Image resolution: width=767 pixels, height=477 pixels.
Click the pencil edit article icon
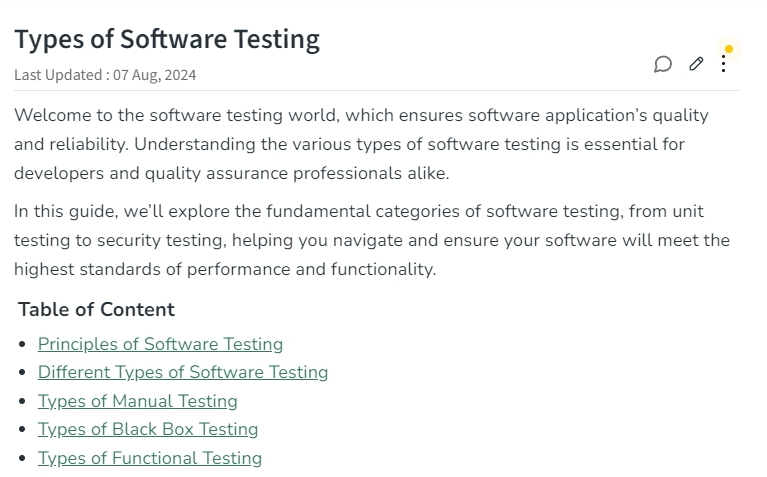696,64
